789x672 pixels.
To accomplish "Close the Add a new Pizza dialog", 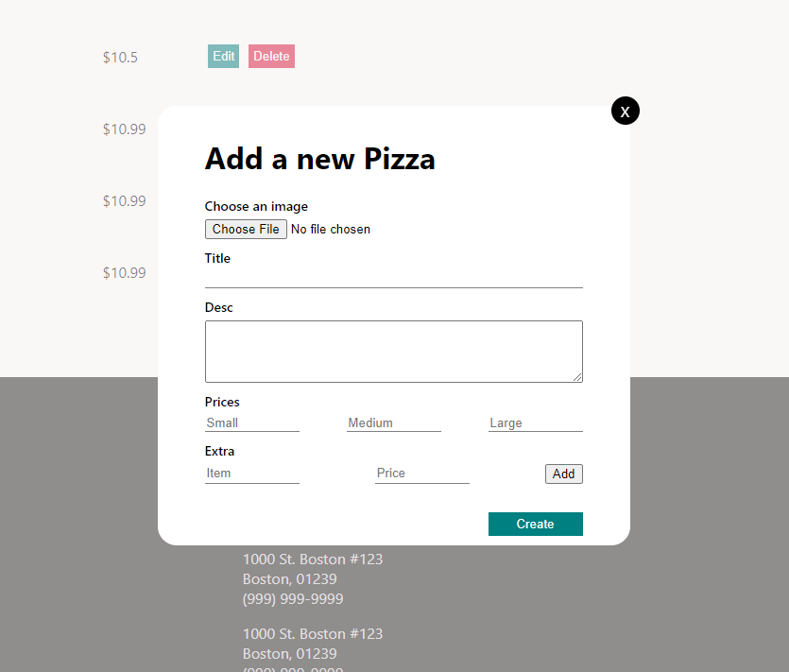I will point(625,111).
